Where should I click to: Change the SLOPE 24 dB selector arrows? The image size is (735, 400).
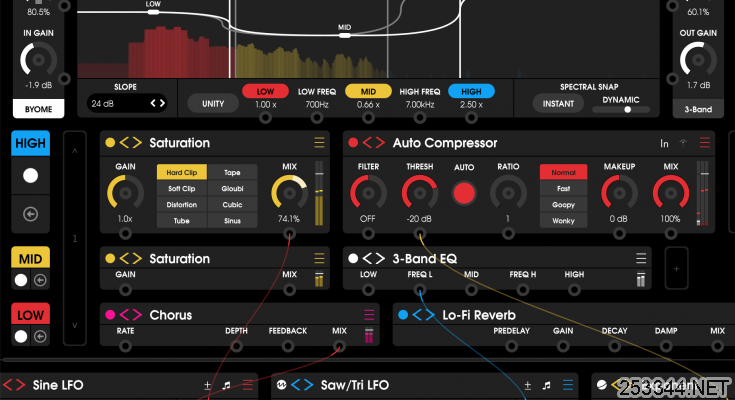pyautogui.click(x=158, y=103)
